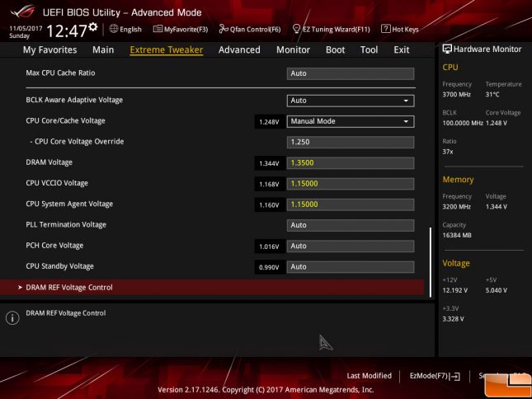Go to the Advanced tab
The image size is (532, 399).
click(239, 49)
